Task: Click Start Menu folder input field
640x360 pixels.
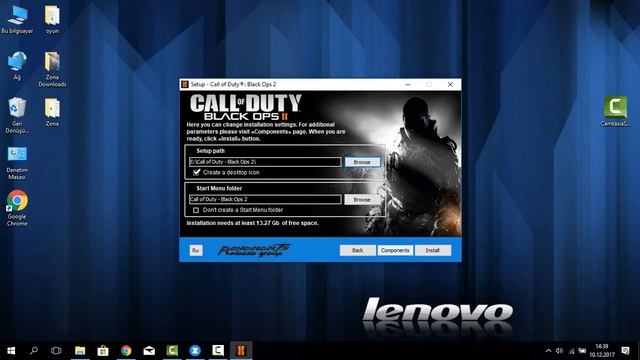Action: [x=265, y=199]
